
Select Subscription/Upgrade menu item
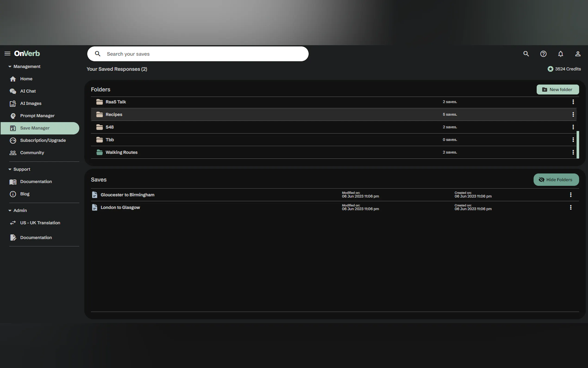43,140
